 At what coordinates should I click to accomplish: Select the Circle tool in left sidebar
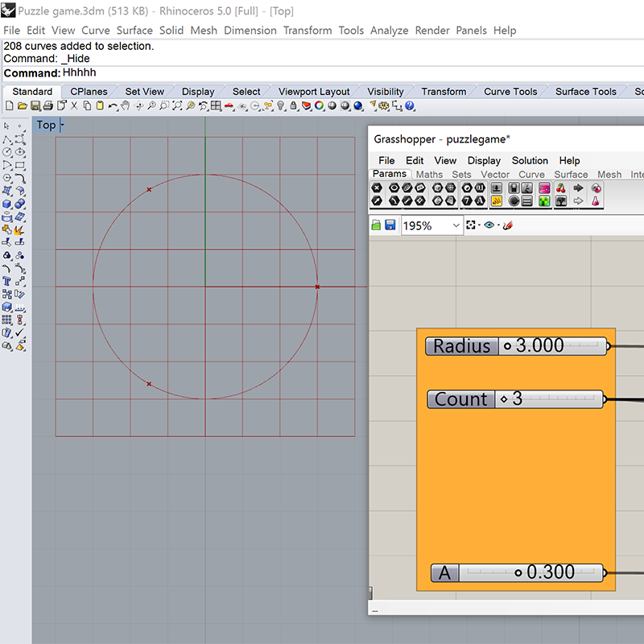click(7, 152)
